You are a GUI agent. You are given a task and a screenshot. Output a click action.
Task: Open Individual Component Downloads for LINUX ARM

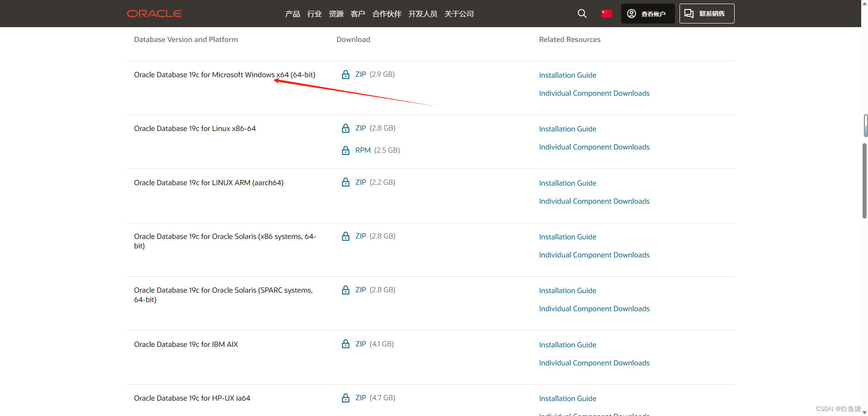point(594,201)
